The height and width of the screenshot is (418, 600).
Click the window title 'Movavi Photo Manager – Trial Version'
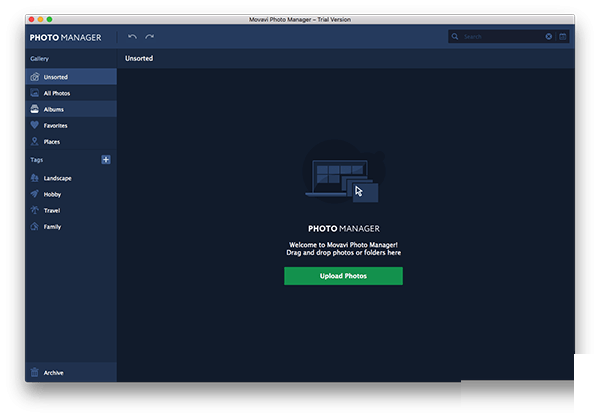(x=300, y=19)
